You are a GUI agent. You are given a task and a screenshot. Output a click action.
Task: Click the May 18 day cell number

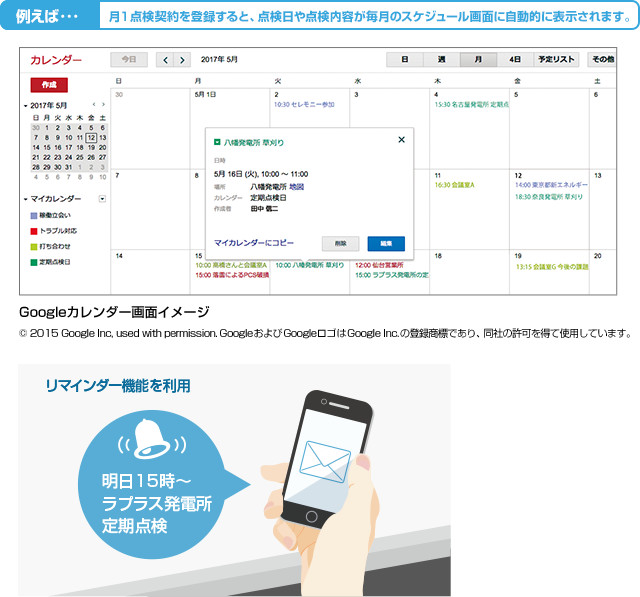pyautogui.click(x=438, y=256)
